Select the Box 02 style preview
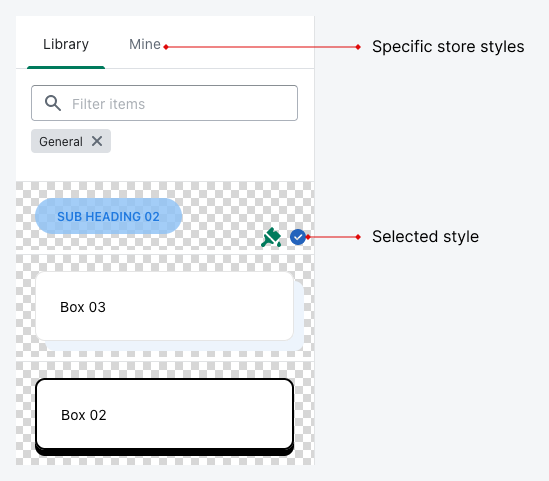 click(x=165, y=414)
